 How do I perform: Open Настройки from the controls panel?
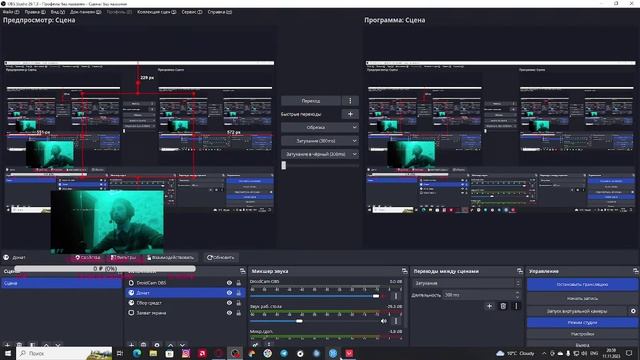pyautogui.click(x=582, y=334)
